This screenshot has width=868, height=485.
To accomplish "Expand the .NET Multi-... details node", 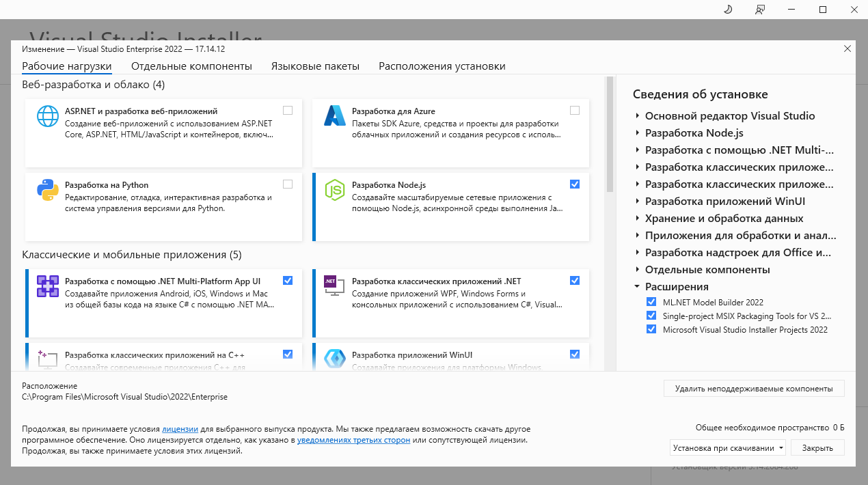I will tap(637, 150).
